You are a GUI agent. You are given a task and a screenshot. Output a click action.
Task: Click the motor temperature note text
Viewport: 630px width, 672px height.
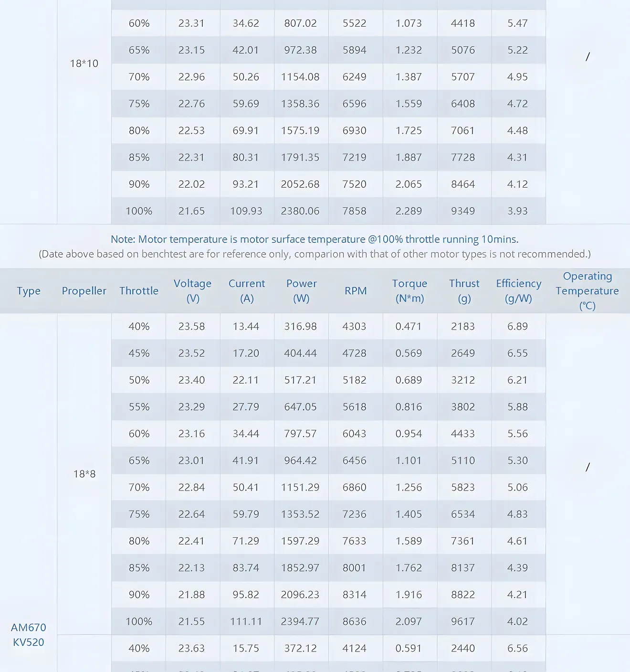coord(315,239)
